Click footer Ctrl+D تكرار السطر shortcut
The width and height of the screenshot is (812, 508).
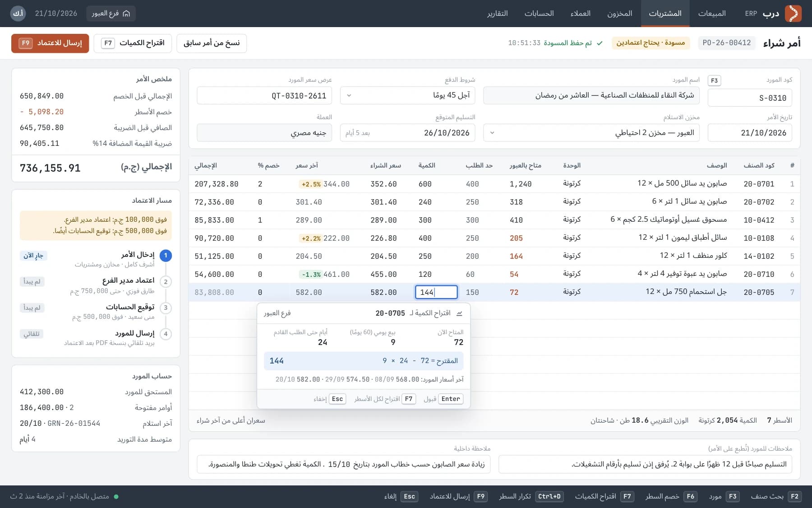[x=531, y=497]
